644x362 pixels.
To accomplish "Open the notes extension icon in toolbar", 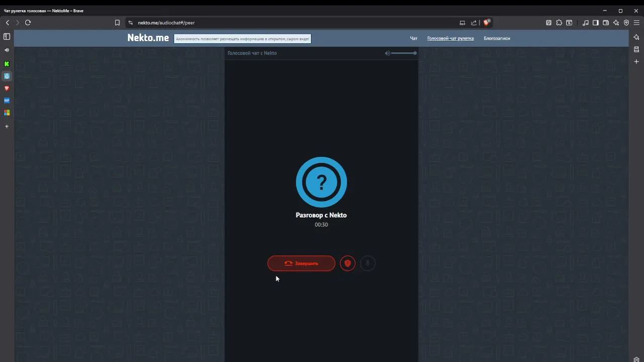I will 549,23.
